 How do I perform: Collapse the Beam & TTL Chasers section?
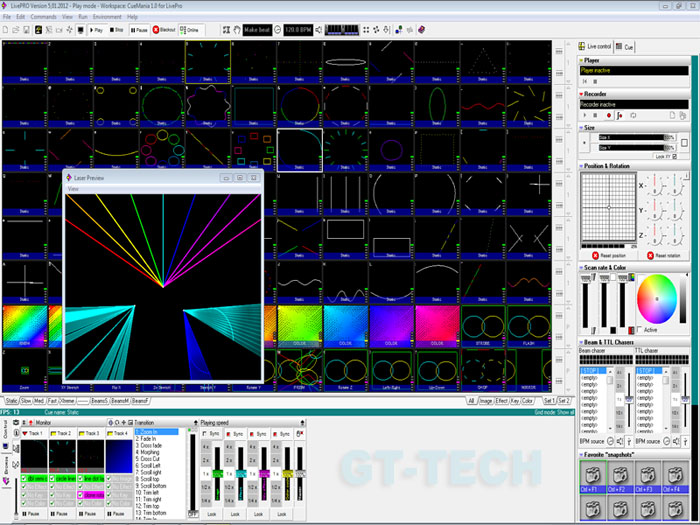coord(581,342)
